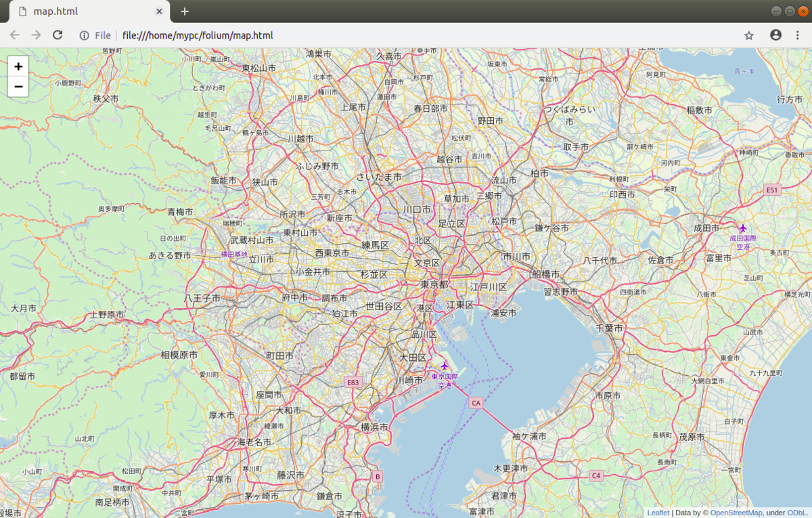The height and width of the screenshot is (518, 812).
Task: Click the 相模原市 label
Action: coord(179,355)
